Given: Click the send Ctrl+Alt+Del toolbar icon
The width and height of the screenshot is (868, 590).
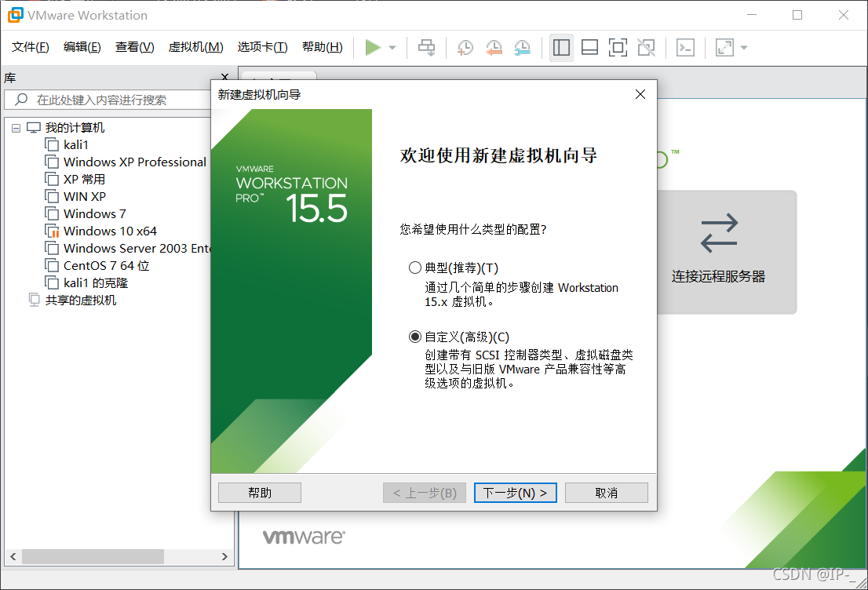Looking at the screenshot, I should point(426,48).
